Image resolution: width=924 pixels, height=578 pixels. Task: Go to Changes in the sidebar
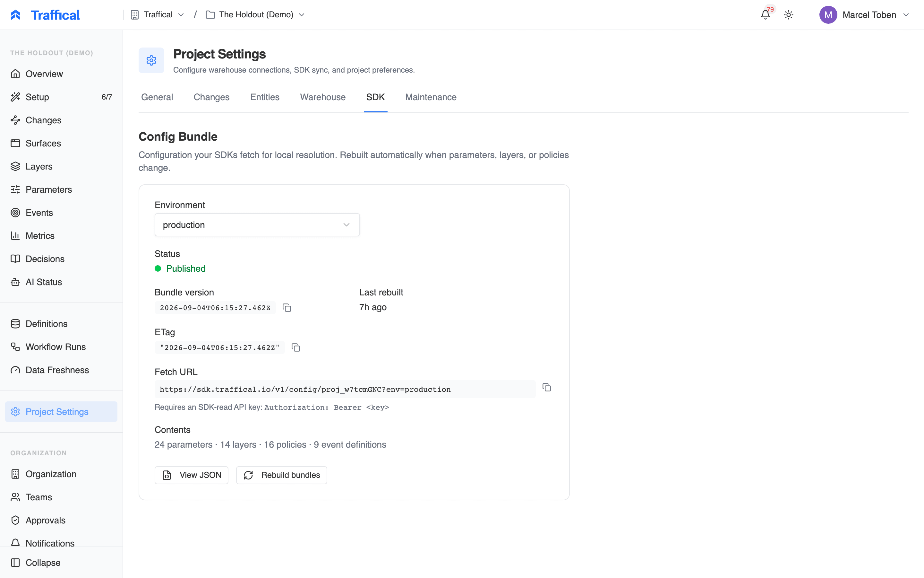(x=62, y=120)
